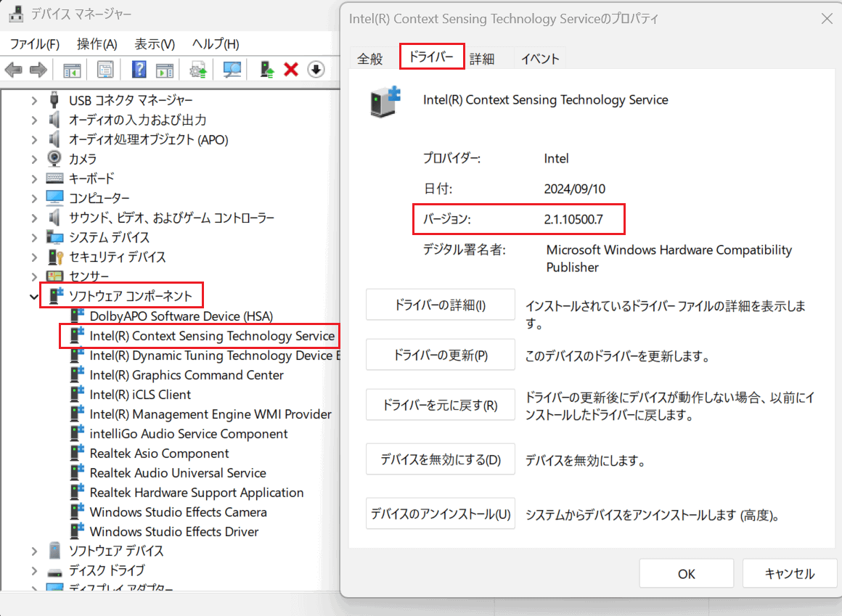842x616 pixels.
Task: Click the computer category monitor icon
Action: (x=54, y=198)
